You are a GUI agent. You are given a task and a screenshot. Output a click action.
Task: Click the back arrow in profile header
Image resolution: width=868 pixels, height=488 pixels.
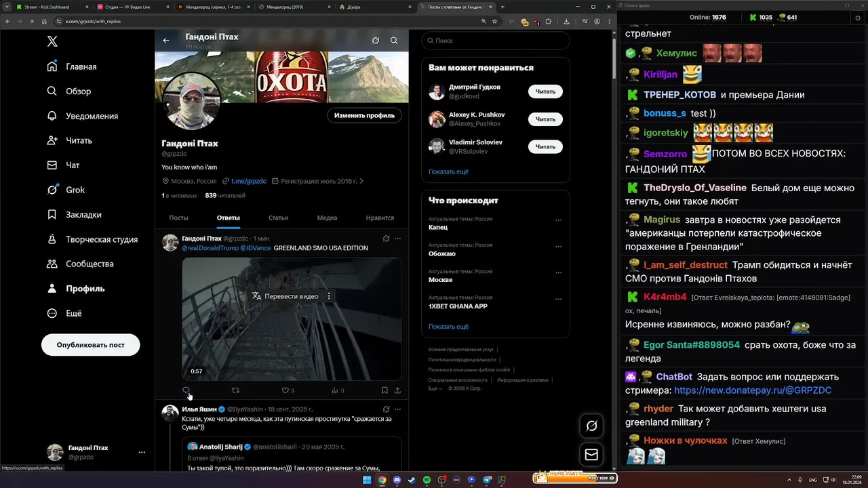[166, 41]
